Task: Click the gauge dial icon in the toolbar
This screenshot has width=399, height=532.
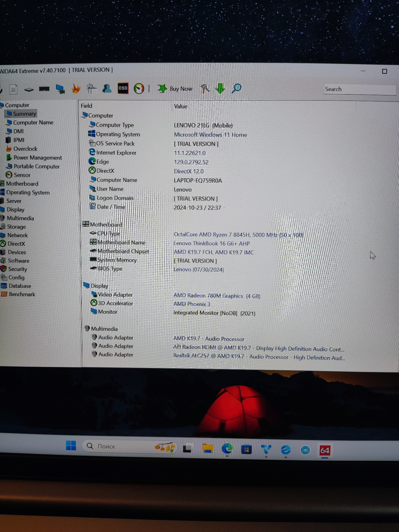Action: [x=139, y=88]
